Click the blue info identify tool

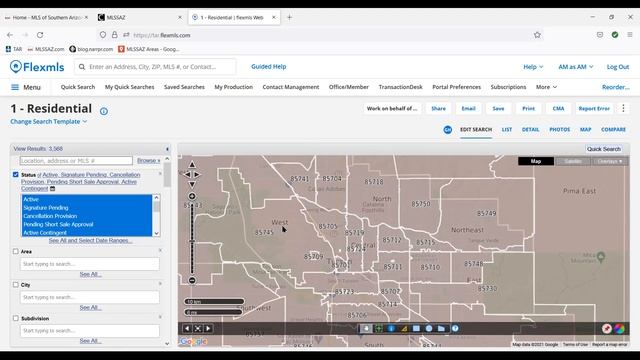coord(391,328)
